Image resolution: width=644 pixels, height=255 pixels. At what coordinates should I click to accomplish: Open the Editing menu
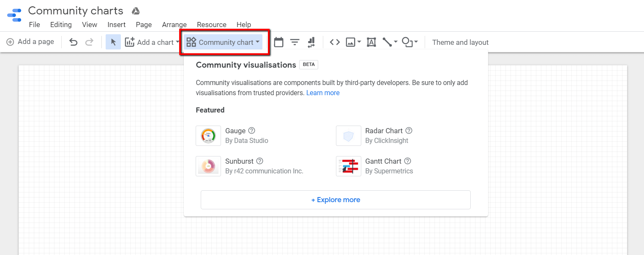click(x=61, y=25)
